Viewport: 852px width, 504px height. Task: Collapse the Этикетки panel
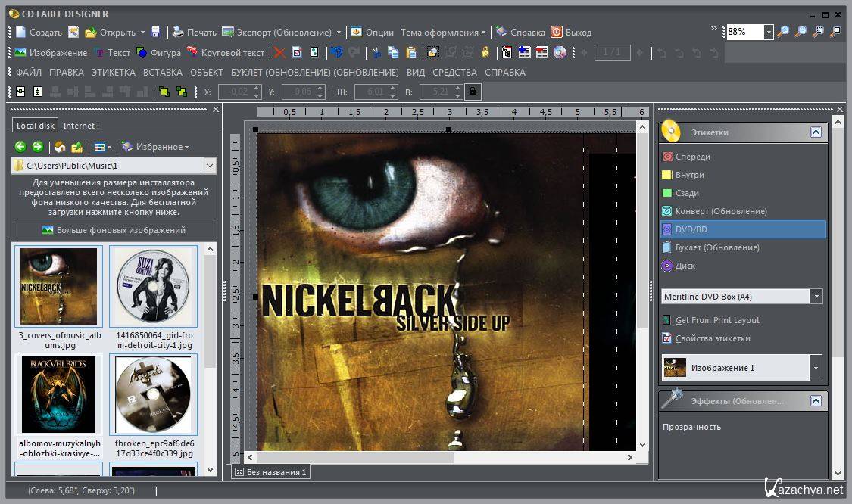[815, 132]
